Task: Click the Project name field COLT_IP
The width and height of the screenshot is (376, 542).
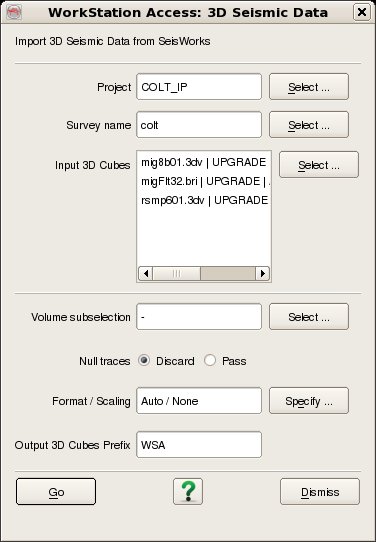Action: point(199,87)
